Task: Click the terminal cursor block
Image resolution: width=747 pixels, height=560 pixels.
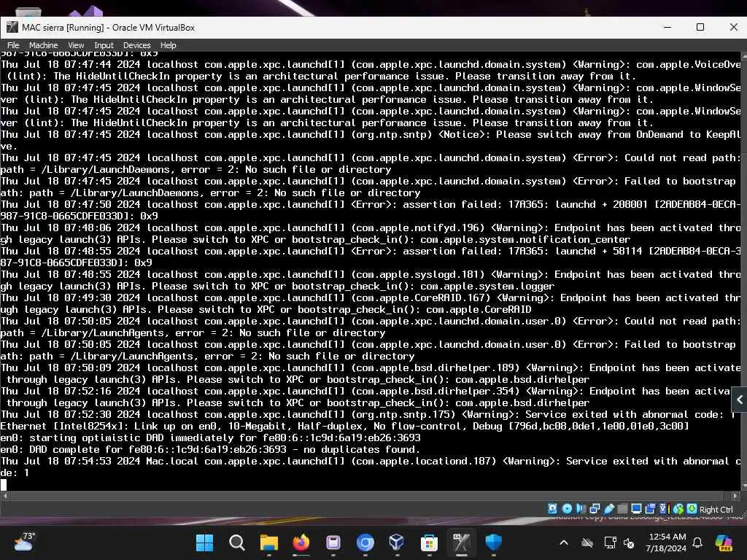Action: click(4, 485)
